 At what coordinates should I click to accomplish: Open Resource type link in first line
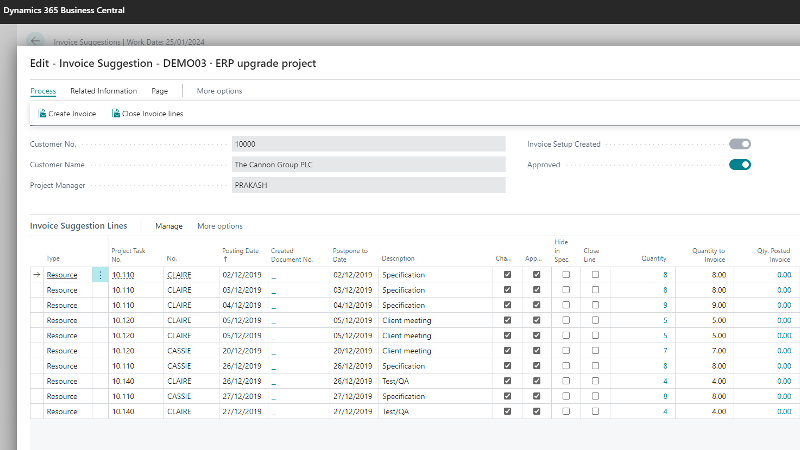[x=62, y=275]
